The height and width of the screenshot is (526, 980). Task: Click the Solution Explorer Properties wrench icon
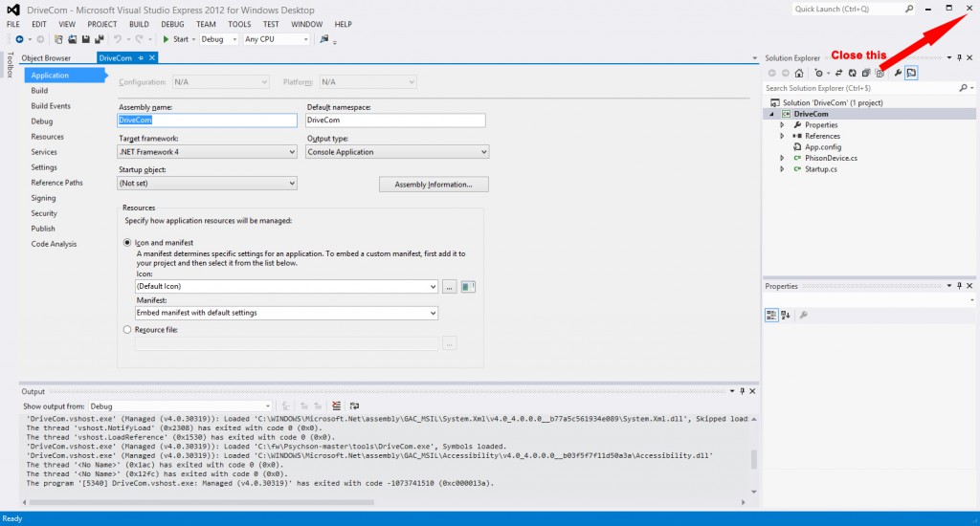[898, 73]
